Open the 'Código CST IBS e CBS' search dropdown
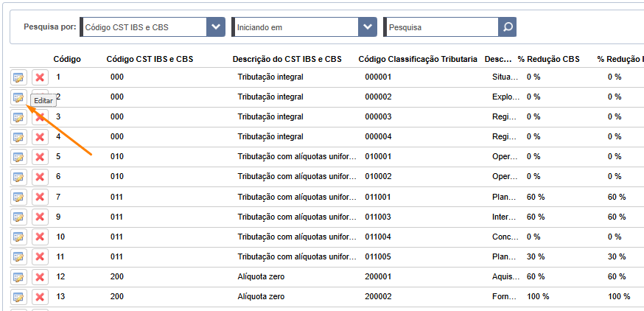The width and height of the screenshot is (644, 311). tap(215, 27)
